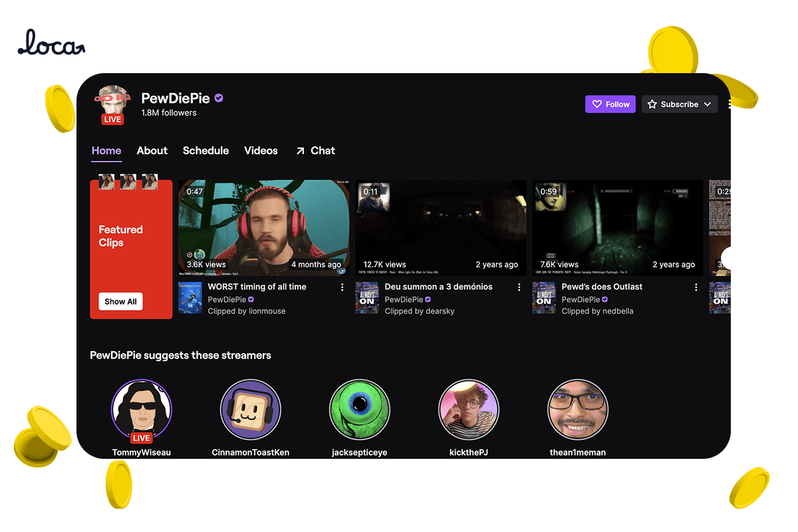Viewport: 798px width, 532px height.
Task: Click 'PewDiePie suggests these streamers' heading
Action: [180, 355]
